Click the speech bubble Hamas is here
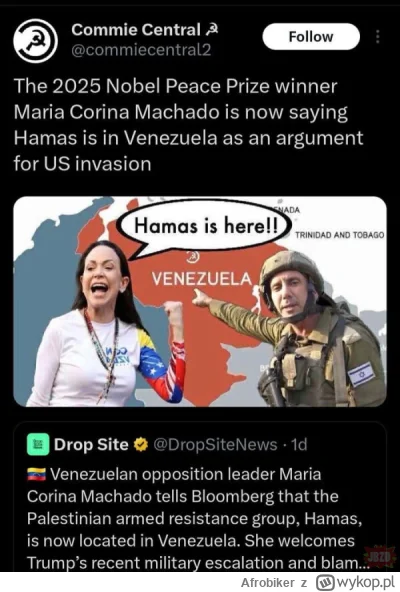The height and width of the screenshot is (592, 400). tap(206, 226)
